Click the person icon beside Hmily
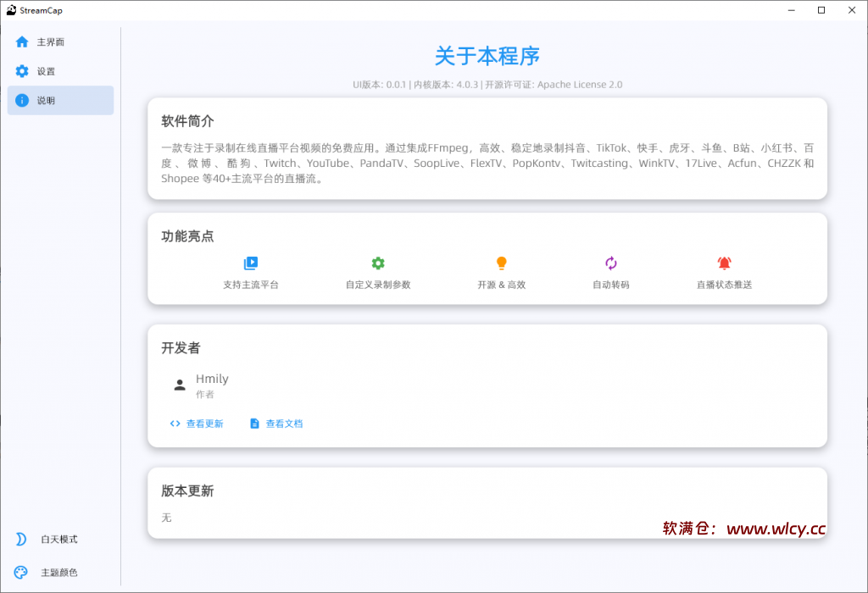The width and height of the screenshot is (868, 593). [x=180, y=385]
